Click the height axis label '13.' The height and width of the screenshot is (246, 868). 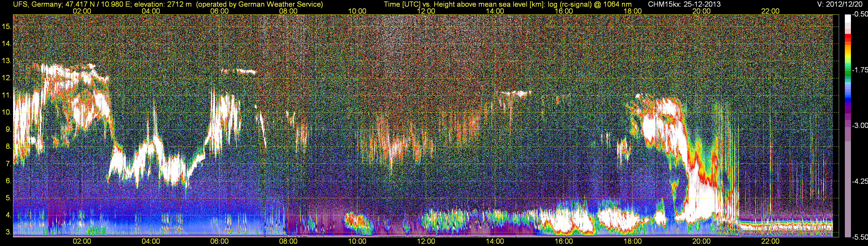click(7, 61)
